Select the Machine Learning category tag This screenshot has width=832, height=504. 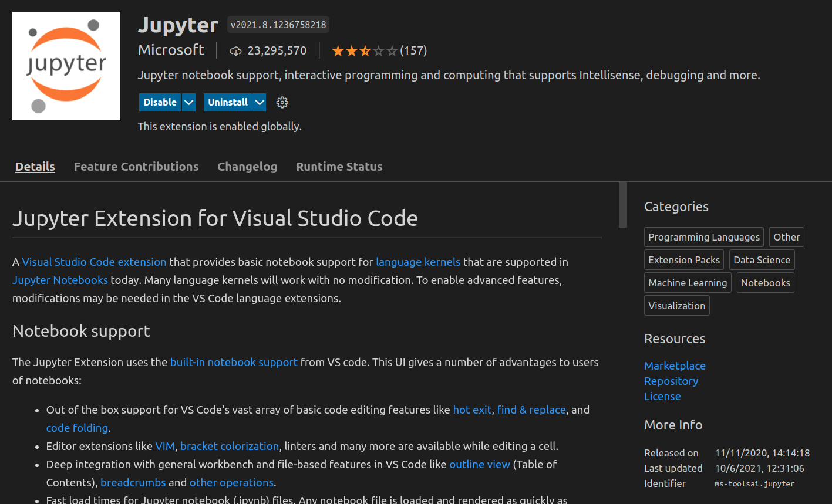click(x=688, y=283)
